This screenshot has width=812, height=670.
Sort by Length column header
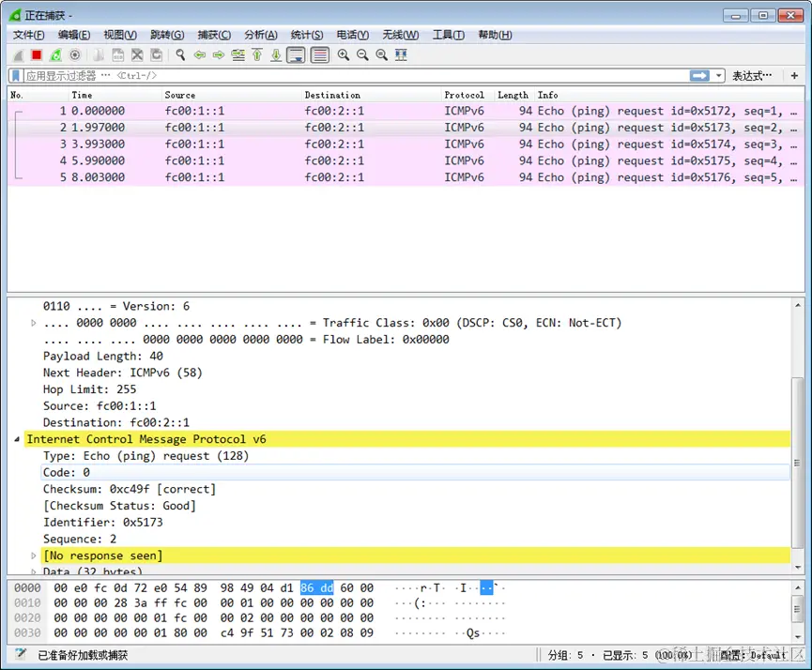coord(514,96)
